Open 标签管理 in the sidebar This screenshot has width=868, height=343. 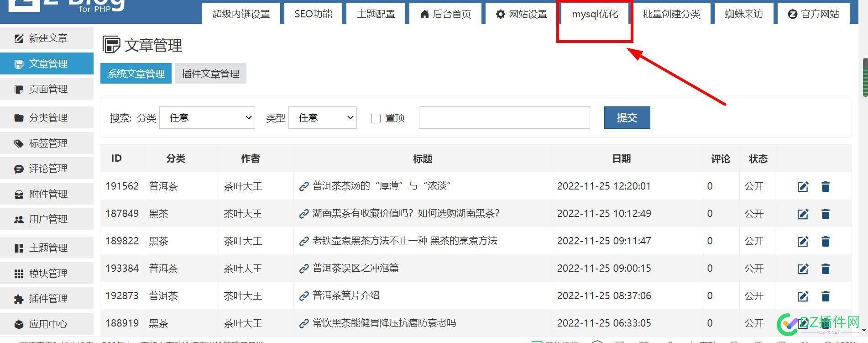click(x=47, y=143)
